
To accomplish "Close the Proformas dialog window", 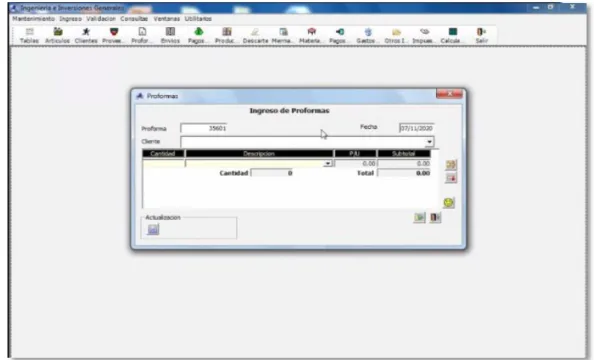I will [x=449, y=94].
